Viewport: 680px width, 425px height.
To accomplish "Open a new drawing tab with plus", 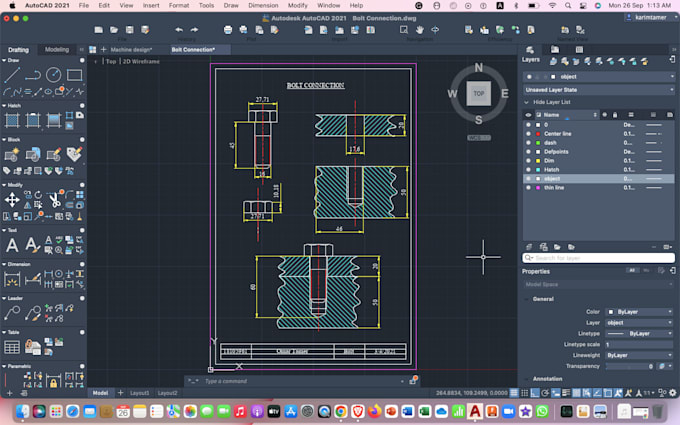I will [x=103, y=49].
